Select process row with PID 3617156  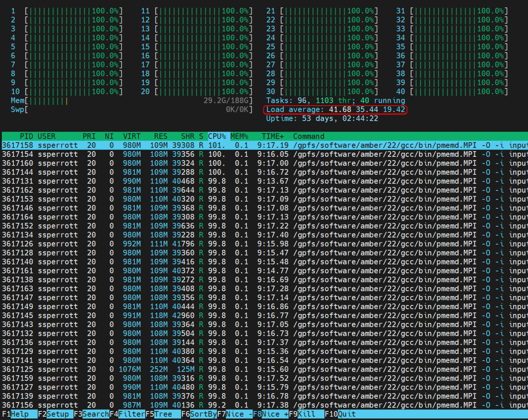coord(265,405)
